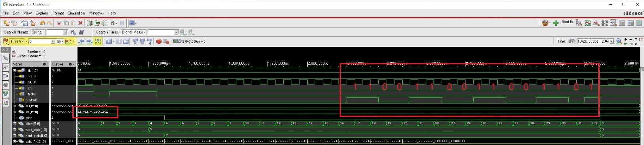Click the Run simulation play button
The width and height of the screenshot is (644, 145).
tap(108, 41)
